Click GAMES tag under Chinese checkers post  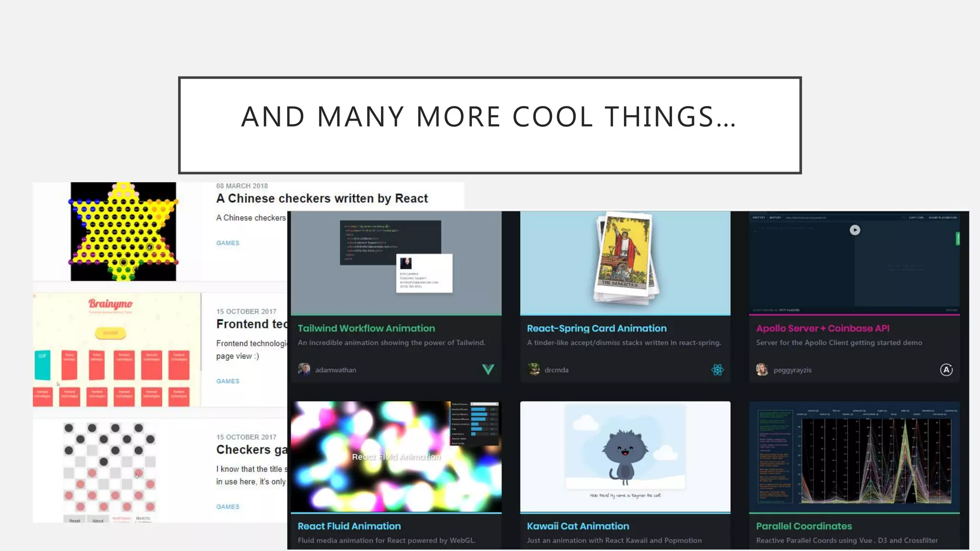pos(228,243)
